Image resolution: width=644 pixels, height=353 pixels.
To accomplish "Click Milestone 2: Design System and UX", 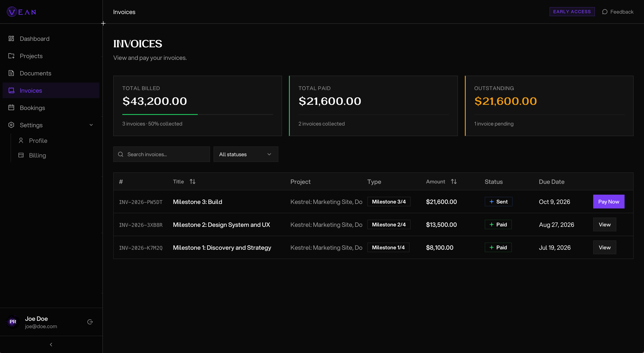I will point(221,225).
